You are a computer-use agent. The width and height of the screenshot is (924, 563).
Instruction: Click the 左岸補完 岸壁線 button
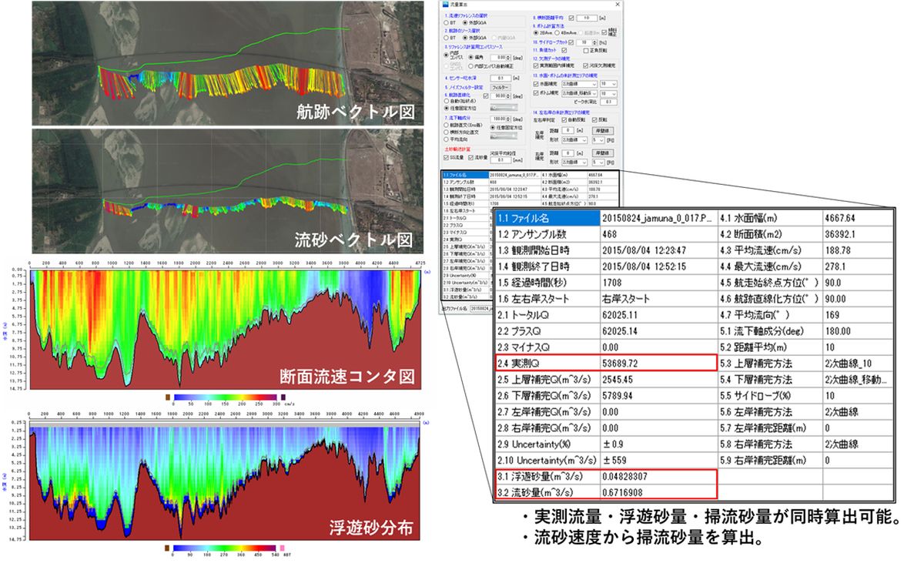click(603, 131)
